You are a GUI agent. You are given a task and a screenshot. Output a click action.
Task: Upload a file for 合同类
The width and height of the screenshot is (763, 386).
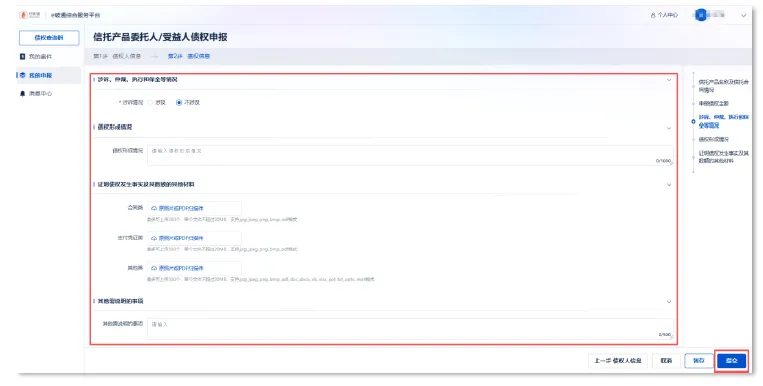[194, 208]
